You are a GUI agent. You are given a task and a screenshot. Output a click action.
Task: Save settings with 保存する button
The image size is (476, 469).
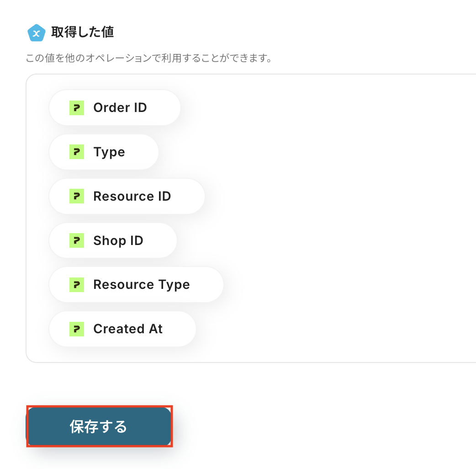click(100, 426)
